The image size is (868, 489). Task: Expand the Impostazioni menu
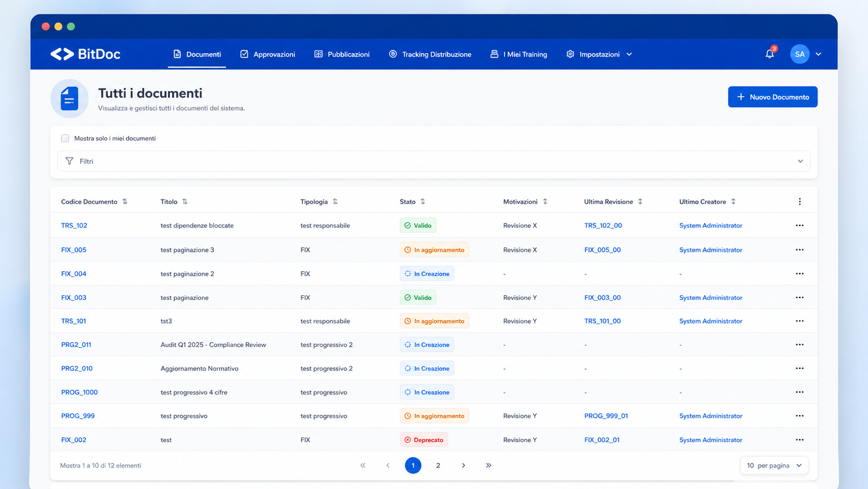click(599, 54)
